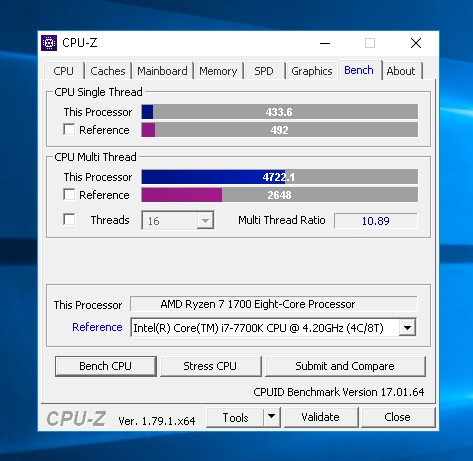Open the About tab
This screenshot has height=461, width=473.
[x=401, y=71]
